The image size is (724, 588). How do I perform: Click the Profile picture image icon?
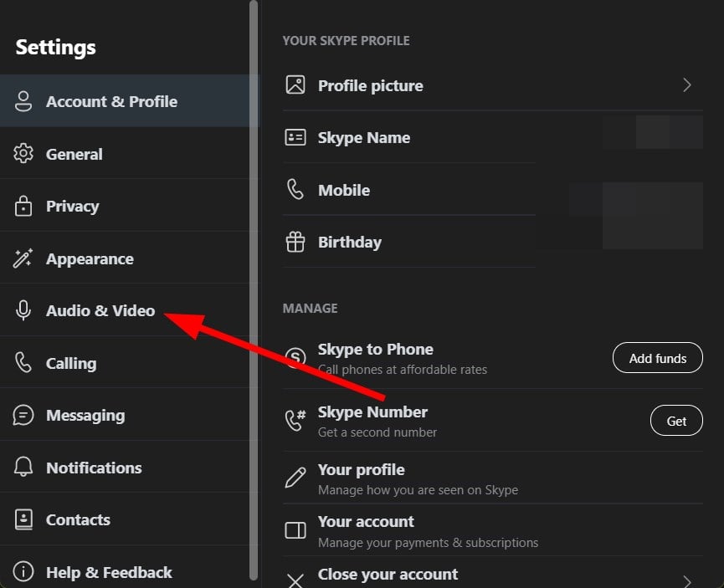tap(295, 85)
